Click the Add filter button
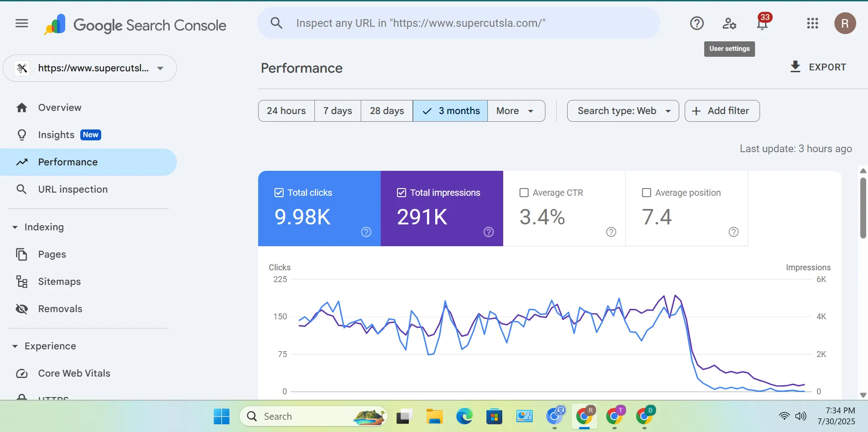The image size is (868, 432). (722, 111)
